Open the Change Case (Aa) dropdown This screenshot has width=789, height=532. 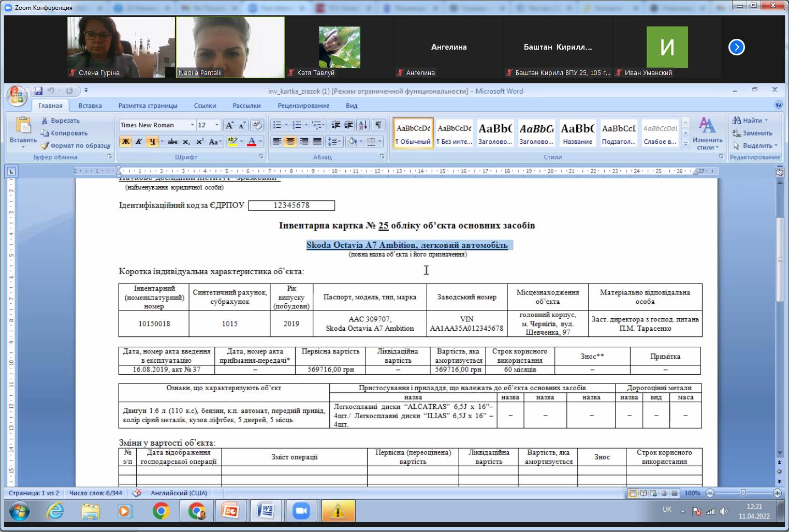pyautogui.click(x=215, y=141)
